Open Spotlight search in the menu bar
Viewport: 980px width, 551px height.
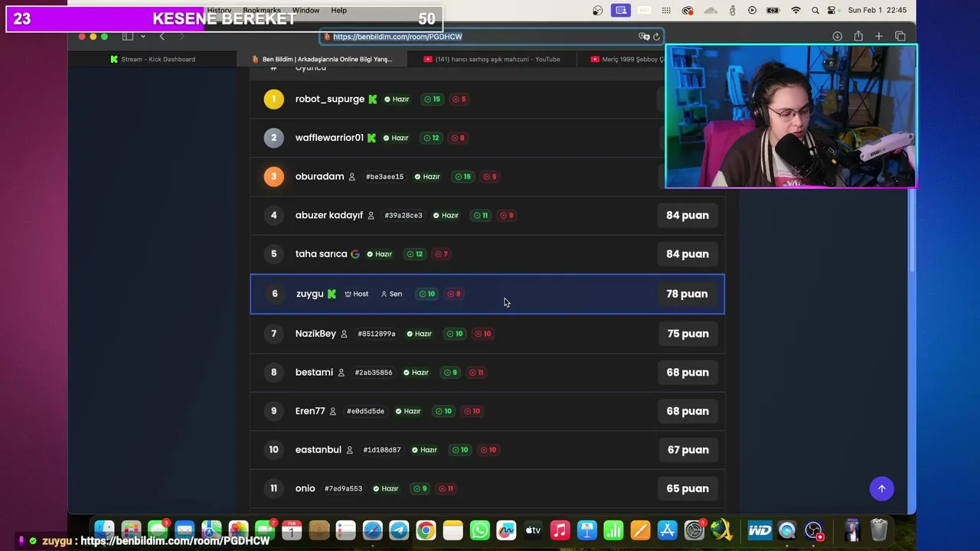click(x=815, y=11)
